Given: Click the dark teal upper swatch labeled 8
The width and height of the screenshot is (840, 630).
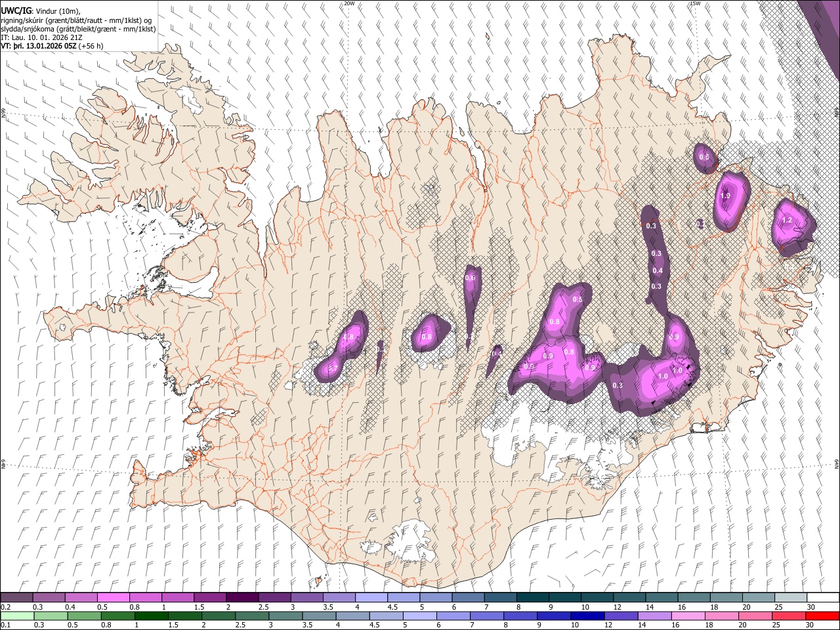Looking at the screenshot, I should tap(532, 598).
